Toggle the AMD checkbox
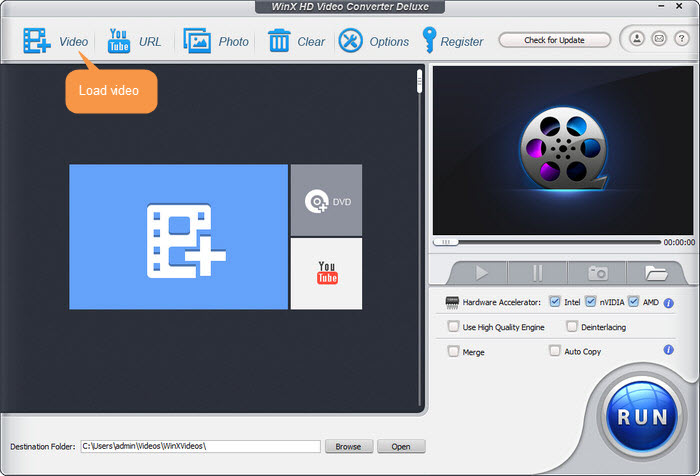Image resolution: width=700 pixels, height=476 pixels. (633, 301)
